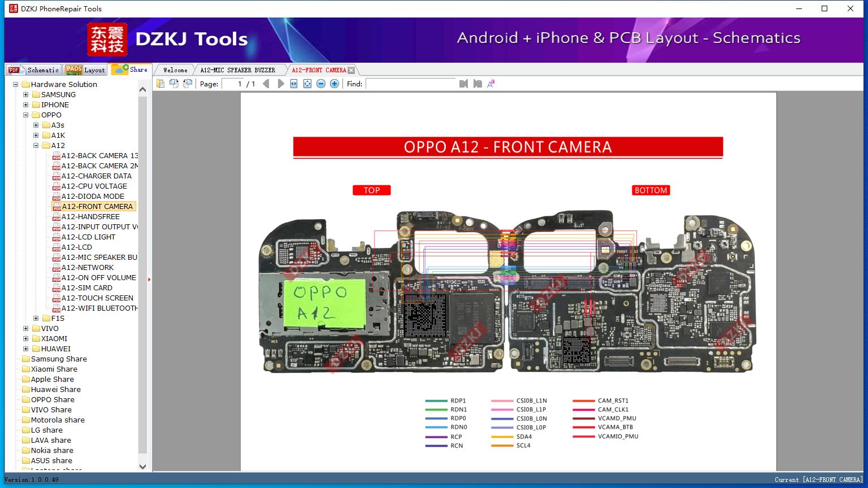Expand the XIAOMI folder node
Screen dimensions: 868x488
pos(26,339)
